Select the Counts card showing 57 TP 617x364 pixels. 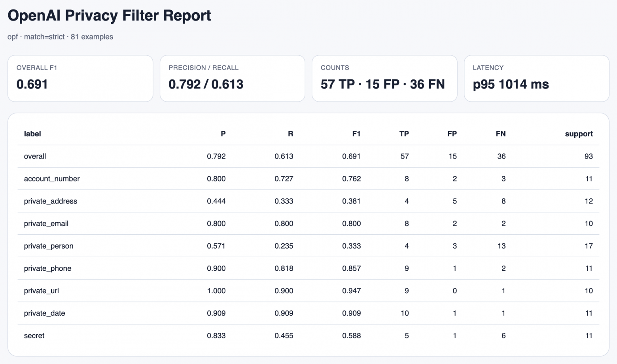[384, 78]
